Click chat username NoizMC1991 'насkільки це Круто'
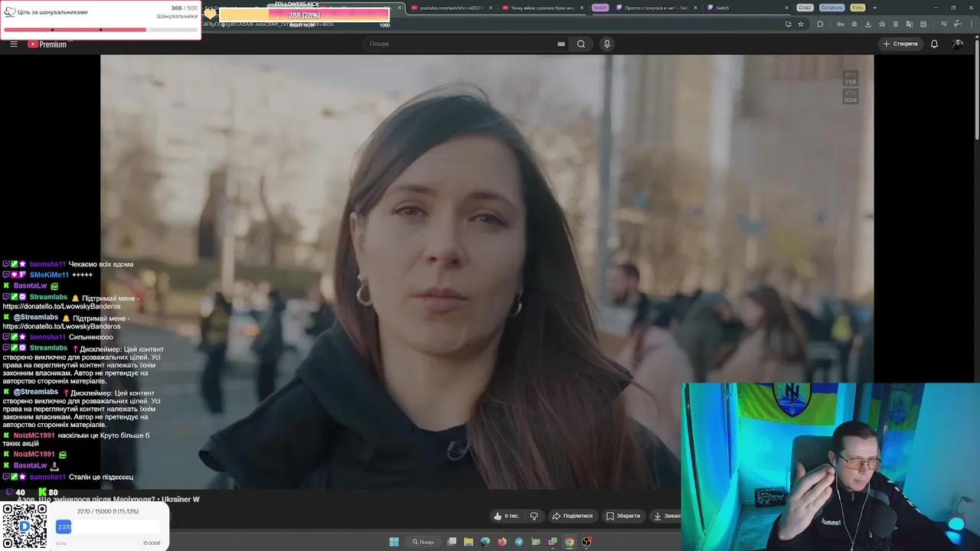Image resolution: width=980 pixels, height=551 pixels. (x=34, y=435)
